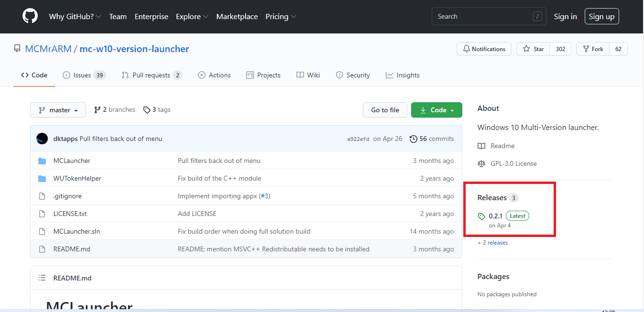Click the branches icon beside 2 branches
The width and height of the screenshot is (644, 312).
coord(98,110)
